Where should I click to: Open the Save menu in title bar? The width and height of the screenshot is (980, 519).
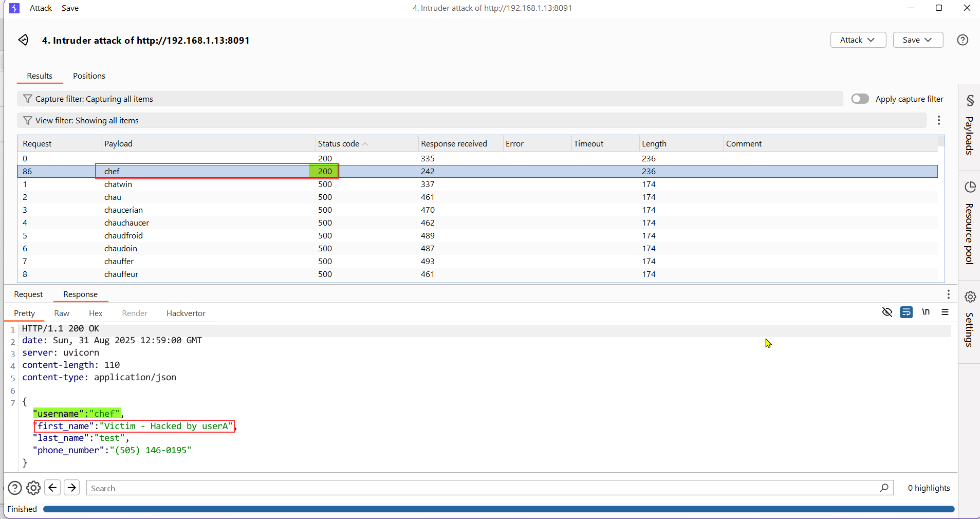70,8
